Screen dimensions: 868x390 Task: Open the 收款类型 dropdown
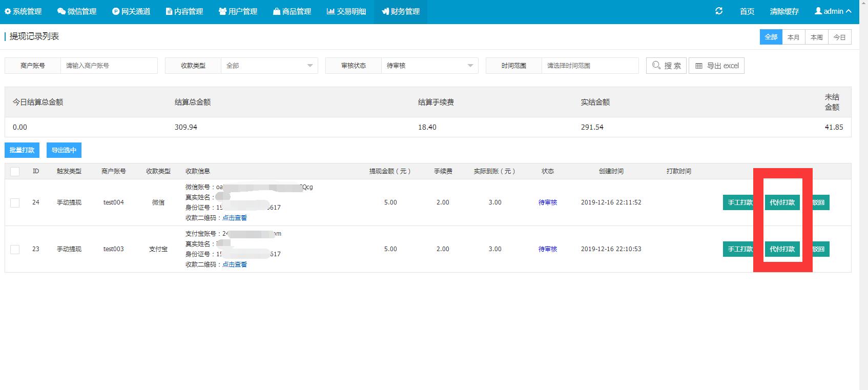click(x=269, y=66)
